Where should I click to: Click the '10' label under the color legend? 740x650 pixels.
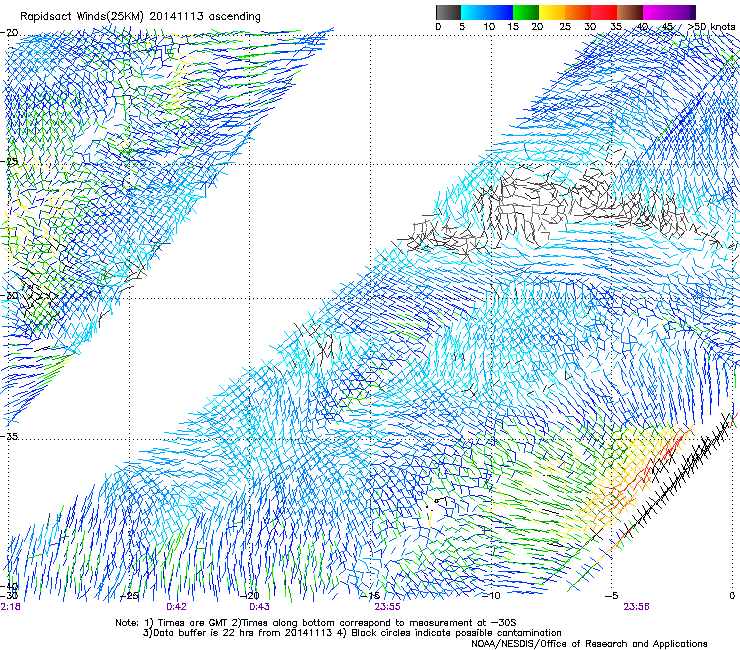click(x=489, y=27)
